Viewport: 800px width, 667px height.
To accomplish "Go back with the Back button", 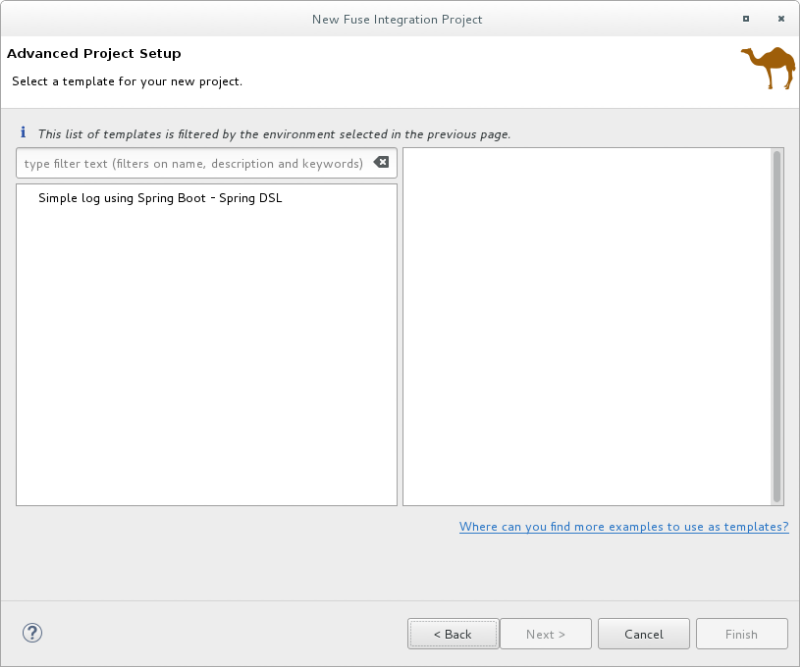I will click(452, 634).
